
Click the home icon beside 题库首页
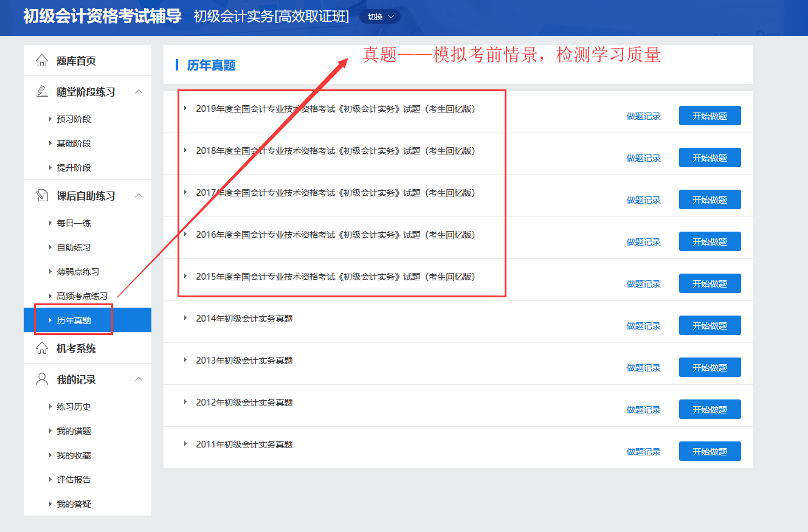click(x=42, y=61)
